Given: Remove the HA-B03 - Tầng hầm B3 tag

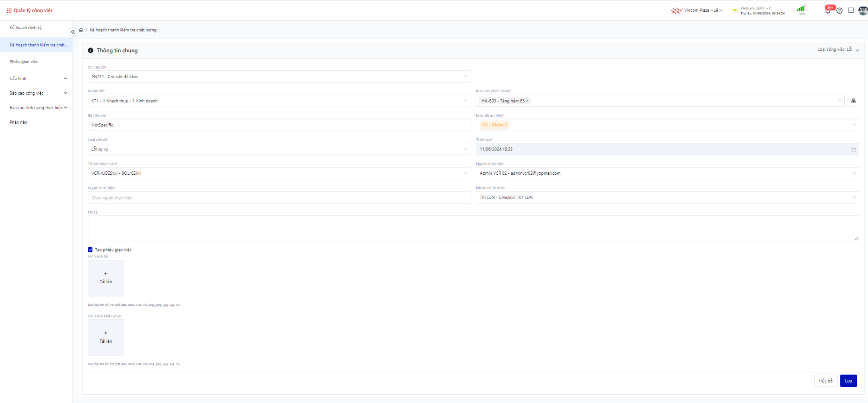Looking at the screenshot, I should pos(528,101).
